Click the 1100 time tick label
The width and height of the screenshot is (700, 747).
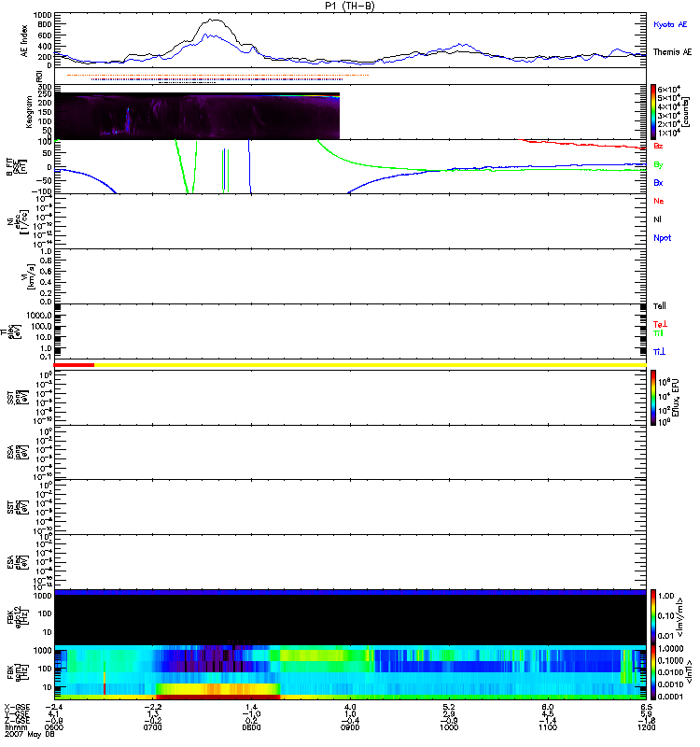tap(548, 727)
